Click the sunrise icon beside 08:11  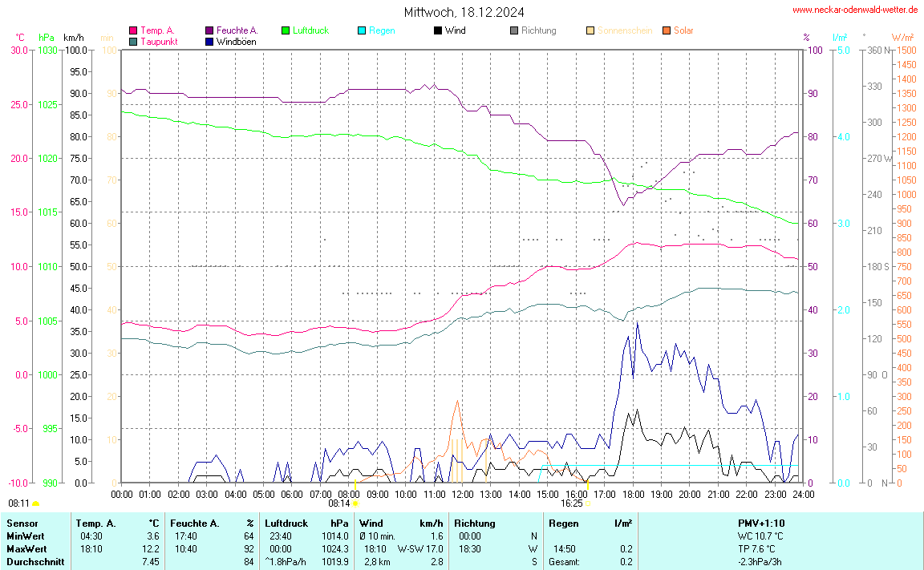[35, 504]
